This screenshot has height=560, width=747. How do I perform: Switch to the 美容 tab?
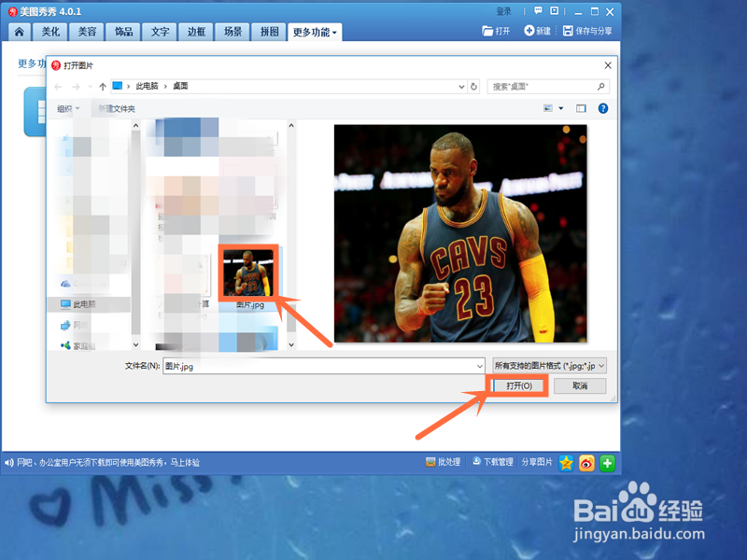click(87, 32)
